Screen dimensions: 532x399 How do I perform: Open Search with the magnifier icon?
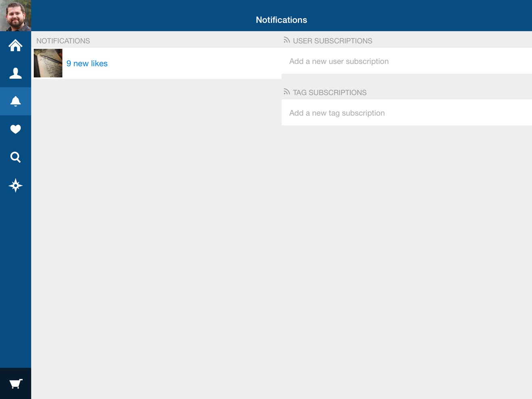[x=15, y=157]
